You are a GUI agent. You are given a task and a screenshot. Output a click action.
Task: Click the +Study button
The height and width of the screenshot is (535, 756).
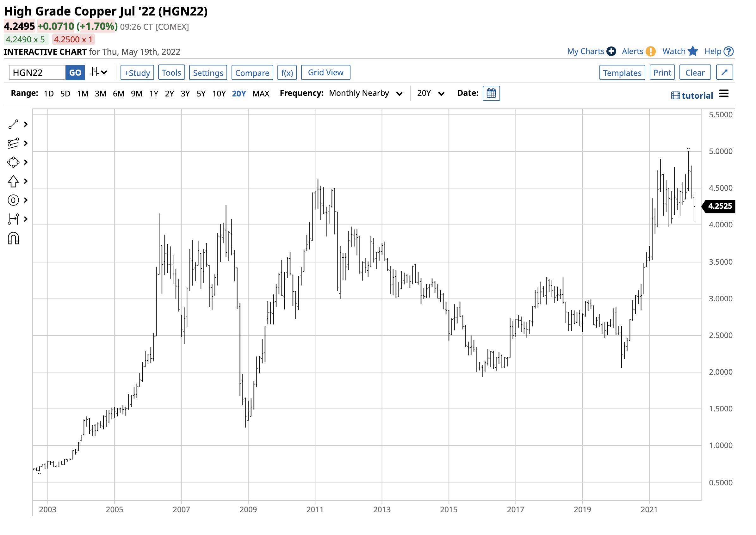137,73
